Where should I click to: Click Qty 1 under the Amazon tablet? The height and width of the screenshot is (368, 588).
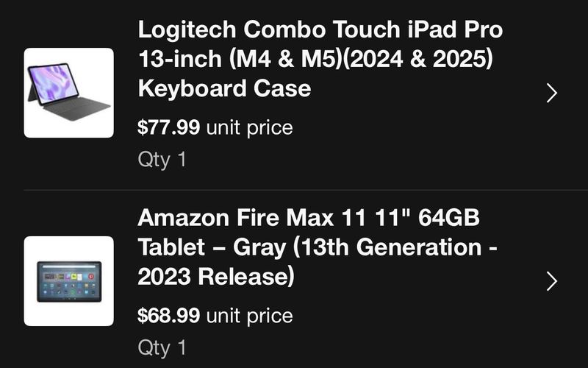[162, 348]
